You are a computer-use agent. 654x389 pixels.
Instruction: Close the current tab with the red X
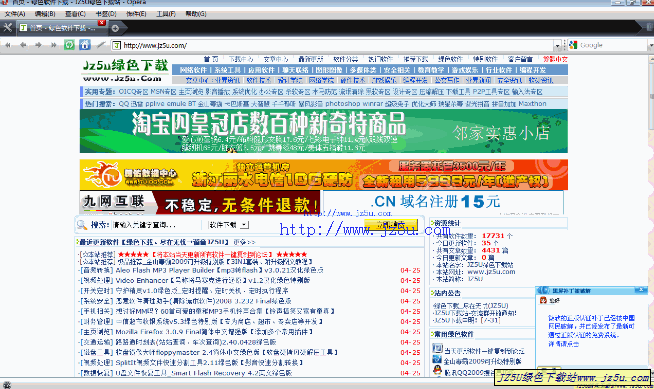pos(102,23)
